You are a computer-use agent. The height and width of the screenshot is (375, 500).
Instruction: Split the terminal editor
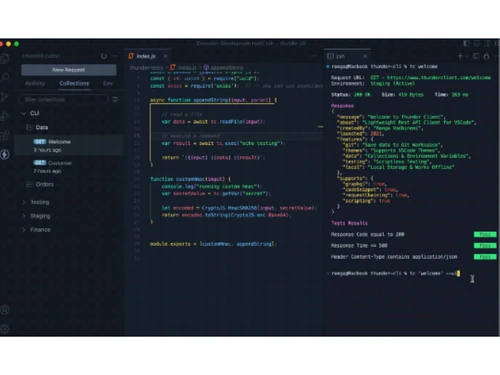[476, 56]
